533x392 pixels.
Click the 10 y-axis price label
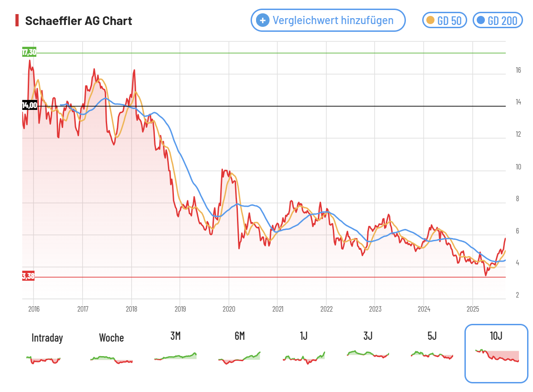(x=518, y=167)
